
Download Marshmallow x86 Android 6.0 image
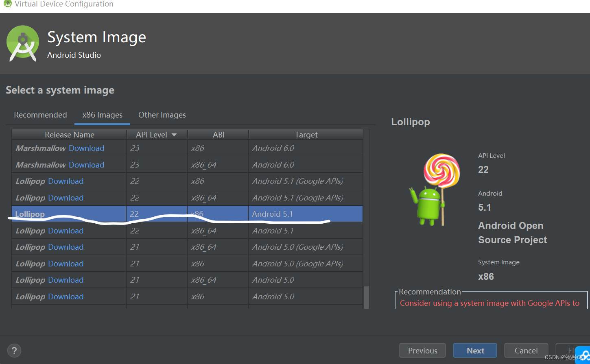click(x=87, y=148)
